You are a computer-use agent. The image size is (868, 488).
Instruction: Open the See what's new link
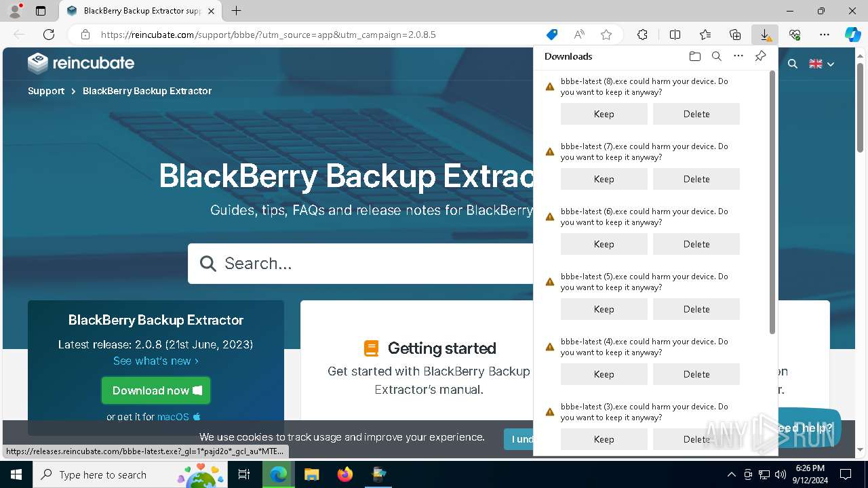156,361
